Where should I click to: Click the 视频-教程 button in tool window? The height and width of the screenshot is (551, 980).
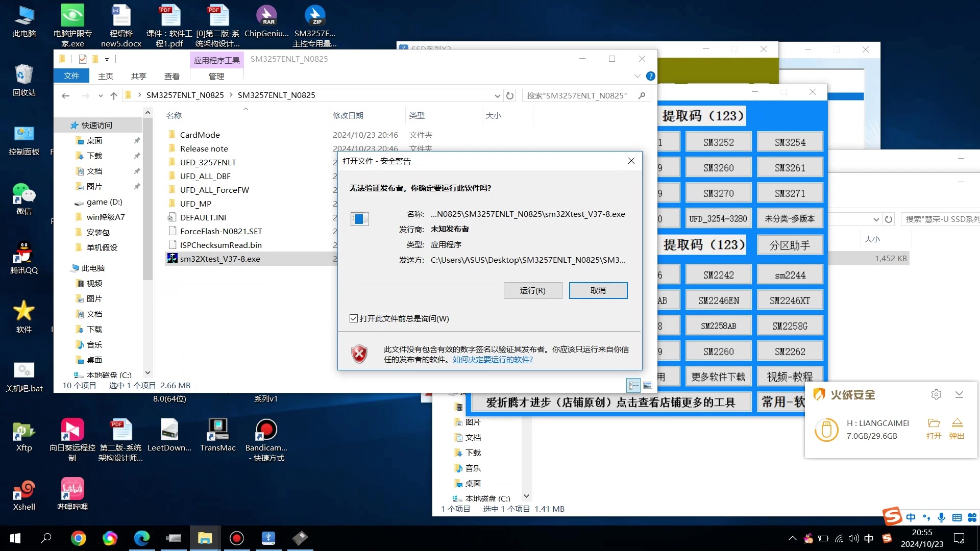[x=790, y=377]
